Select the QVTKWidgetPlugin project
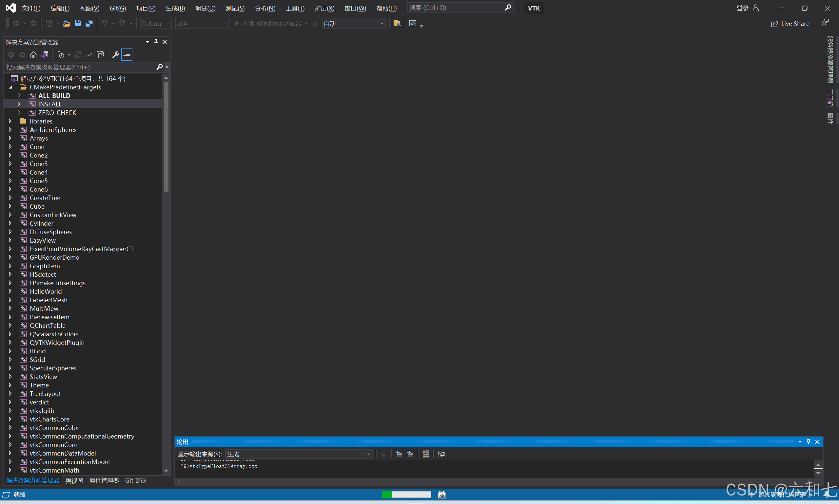This screenshot has width=839, height=504. (57, 342)
